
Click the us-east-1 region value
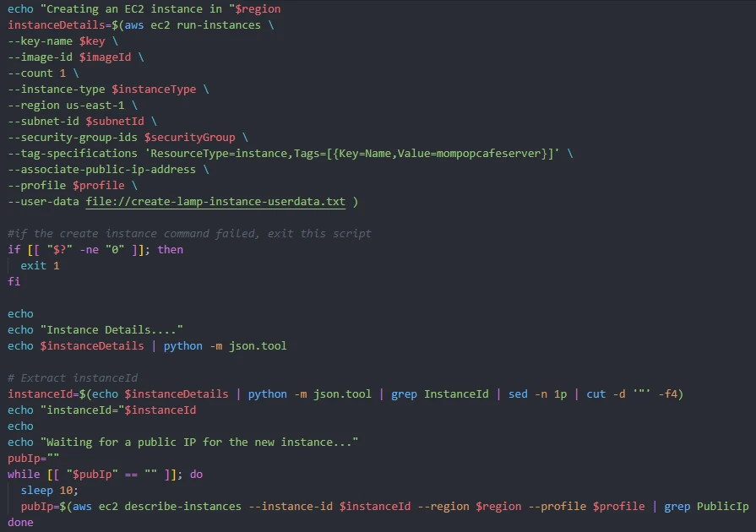tap(95, 105)
